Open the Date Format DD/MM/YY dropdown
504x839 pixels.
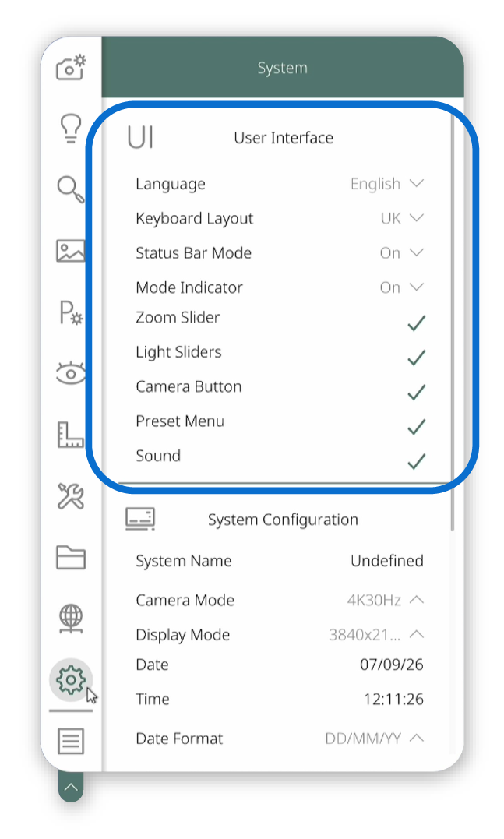[375, 739]
